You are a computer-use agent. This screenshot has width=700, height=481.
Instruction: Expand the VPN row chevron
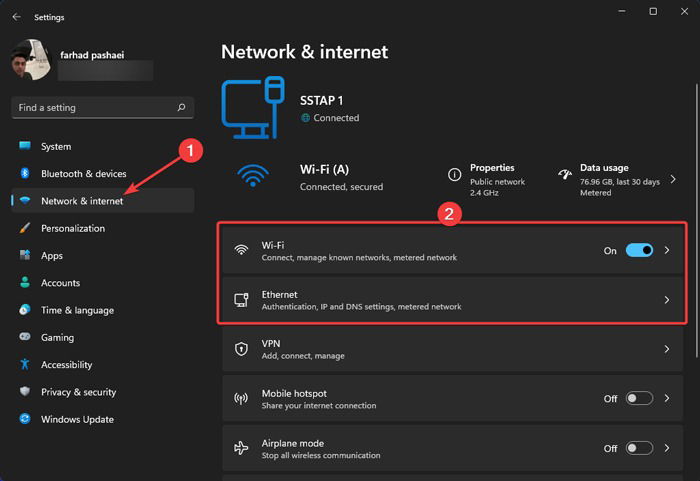tap(667, 349)
